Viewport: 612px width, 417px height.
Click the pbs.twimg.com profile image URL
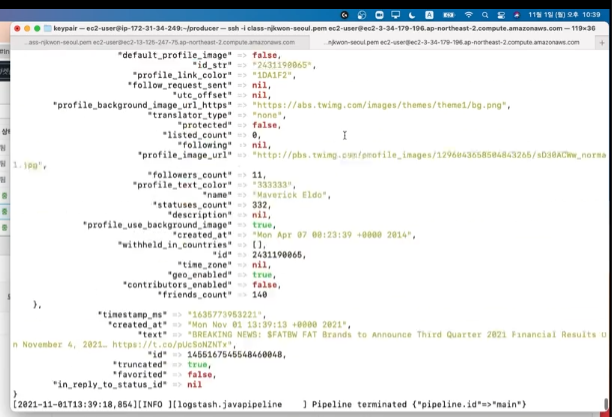pyautogui.click(x=429, y=155)
